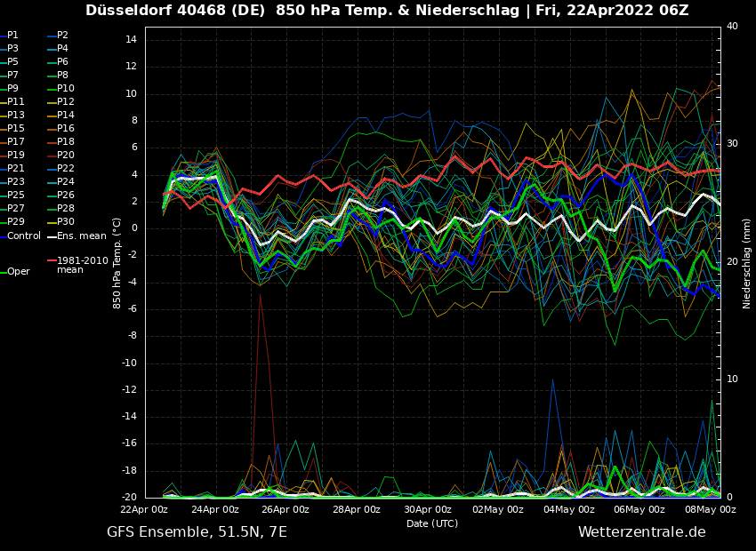The width and height of the screenshot is (756, 551).
Task: Click the green Oper legend entry
Action: click(x=18, y=271)
